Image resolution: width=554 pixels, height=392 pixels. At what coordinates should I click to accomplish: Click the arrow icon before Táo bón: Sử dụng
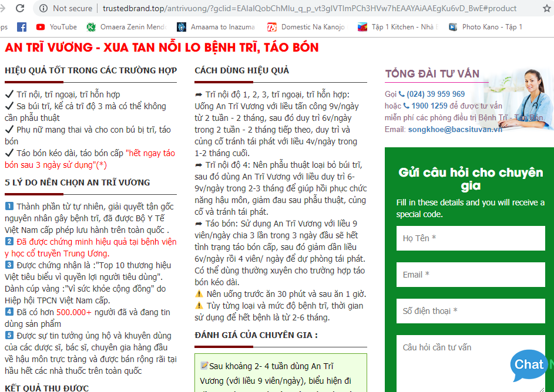click(199, 224)
